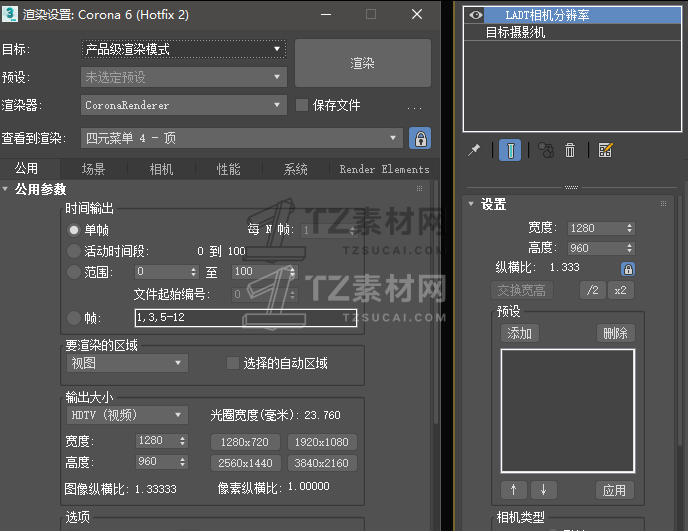The image size is (688, 531).
Task: Switch to the Render Elements tab
Action: [x=384, y=169]
